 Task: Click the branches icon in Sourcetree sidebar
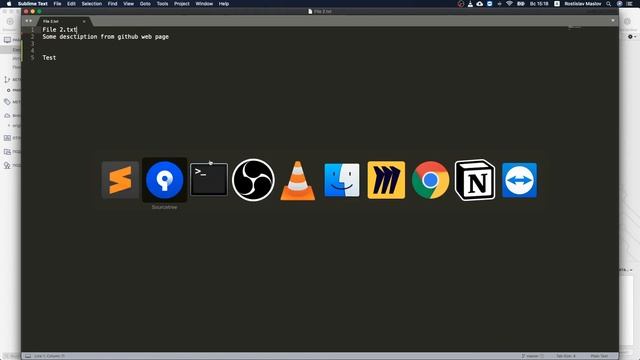[7, 79]
